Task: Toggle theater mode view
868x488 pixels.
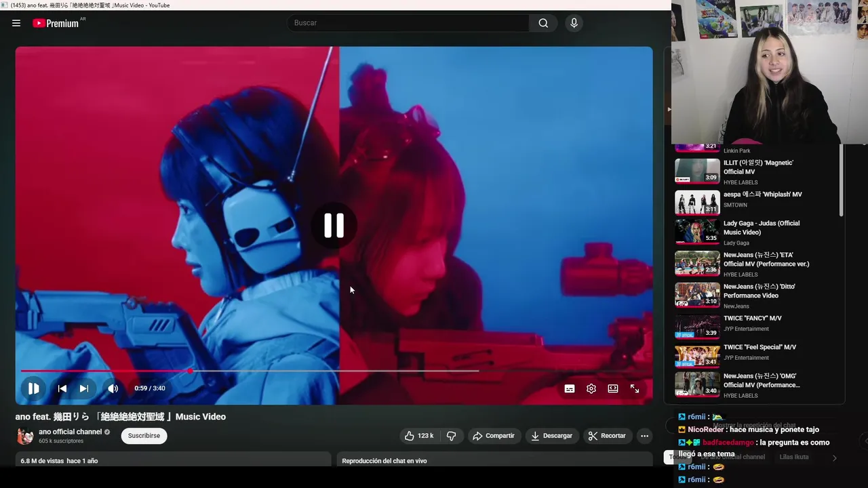Action: (x=613, y=388)
